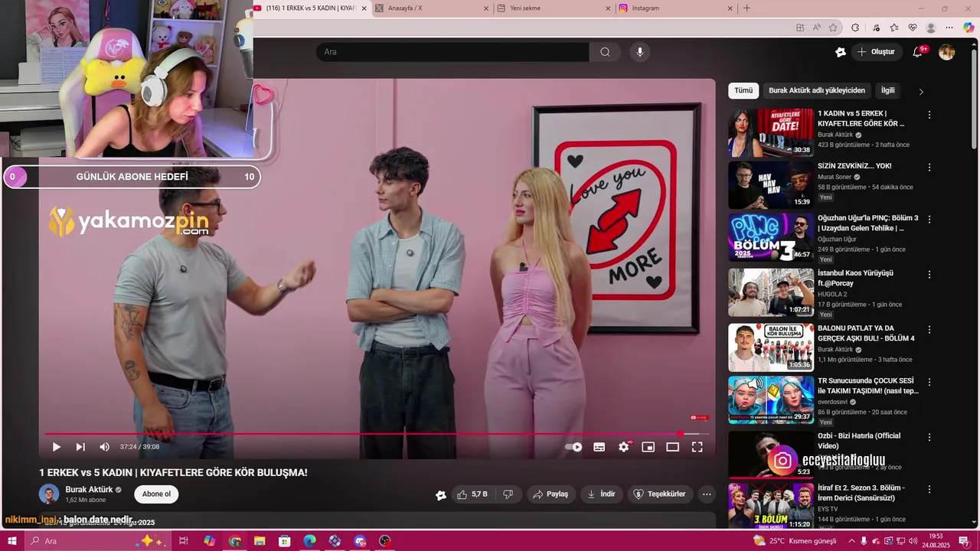Skip to the next video
This screenshot has height=551, width=980.
(80, 447)
